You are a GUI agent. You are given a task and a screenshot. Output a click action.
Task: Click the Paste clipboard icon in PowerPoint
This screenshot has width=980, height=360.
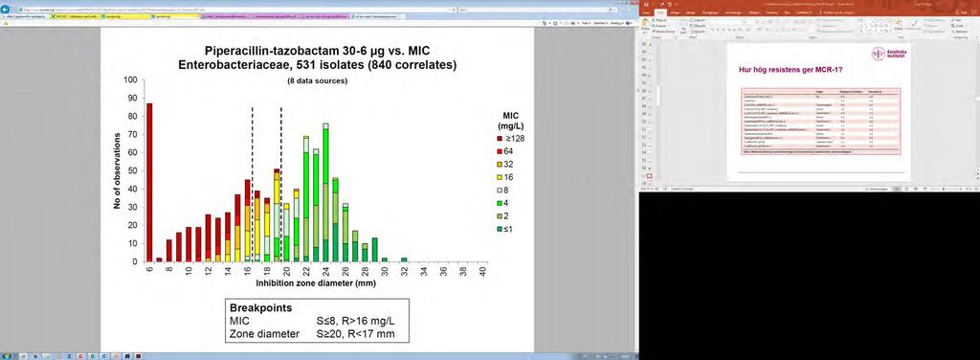pos(645,23)
